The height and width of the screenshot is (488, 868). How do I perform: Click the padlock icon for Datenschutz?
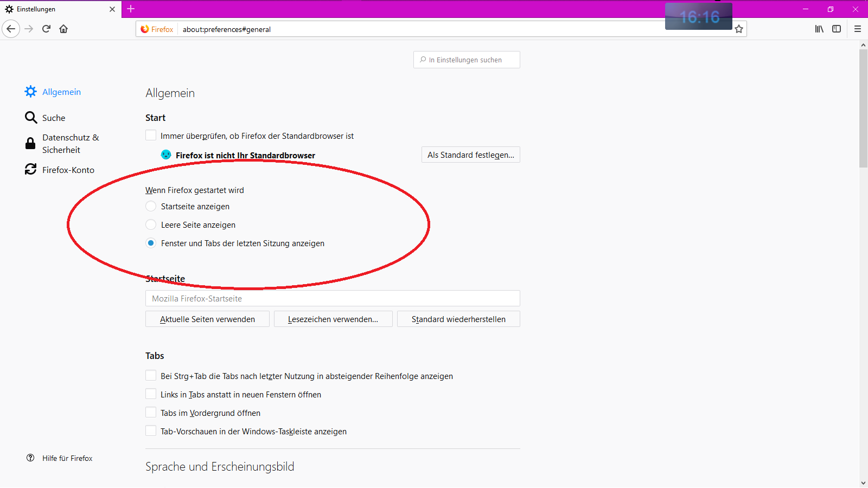31,144
